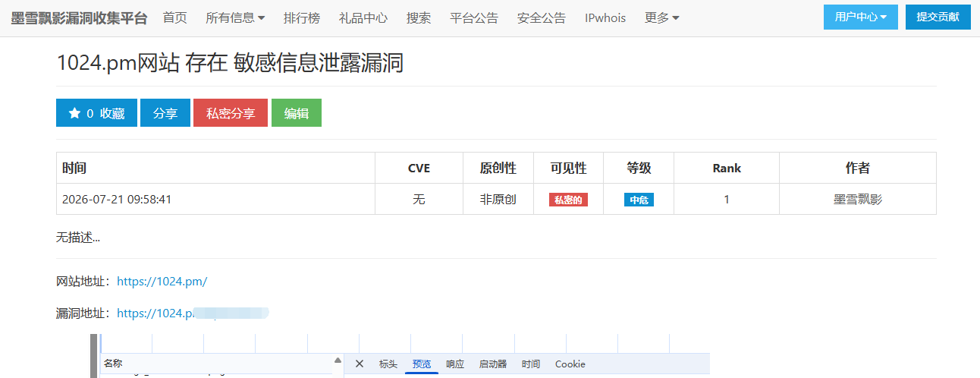The width and height of the screenshot is (980, 378).
Task: Click the 名称 column header in devtools
Action: tap(113, 364)
